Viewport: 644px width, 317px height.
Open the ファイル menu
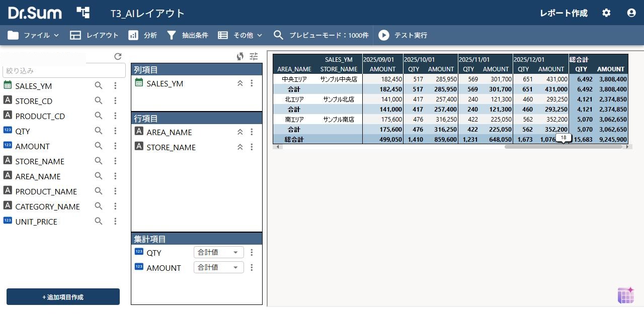click(34, 35)
